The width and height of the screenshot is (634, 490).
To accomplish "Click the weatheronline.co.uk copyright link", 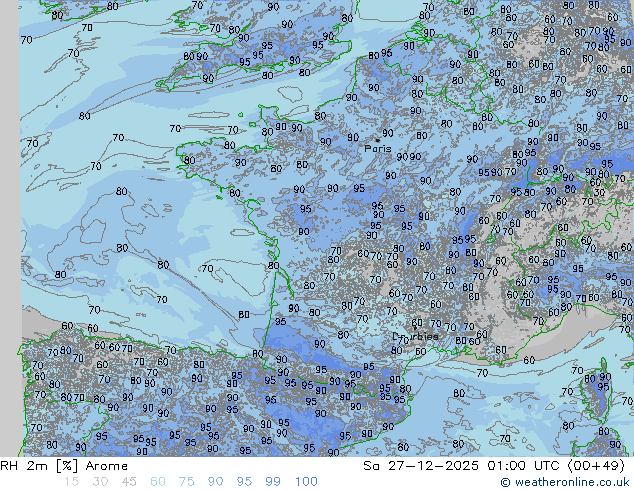I will 572,482.
